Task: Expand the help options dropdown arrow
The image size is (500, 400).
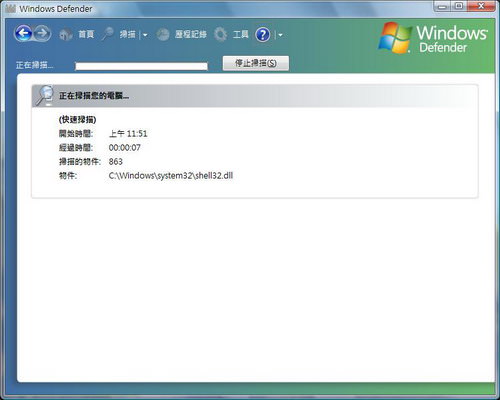Action: (280, 35)
